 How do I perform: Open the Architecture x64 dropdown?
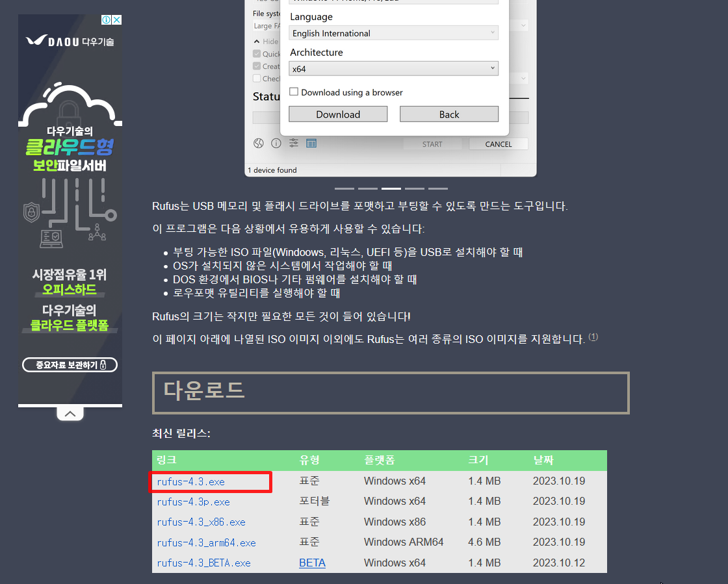point(394,69)
